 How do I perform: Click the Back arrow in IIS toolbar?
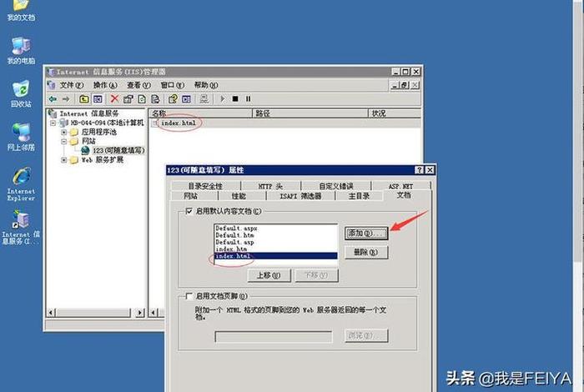[53, 99]
